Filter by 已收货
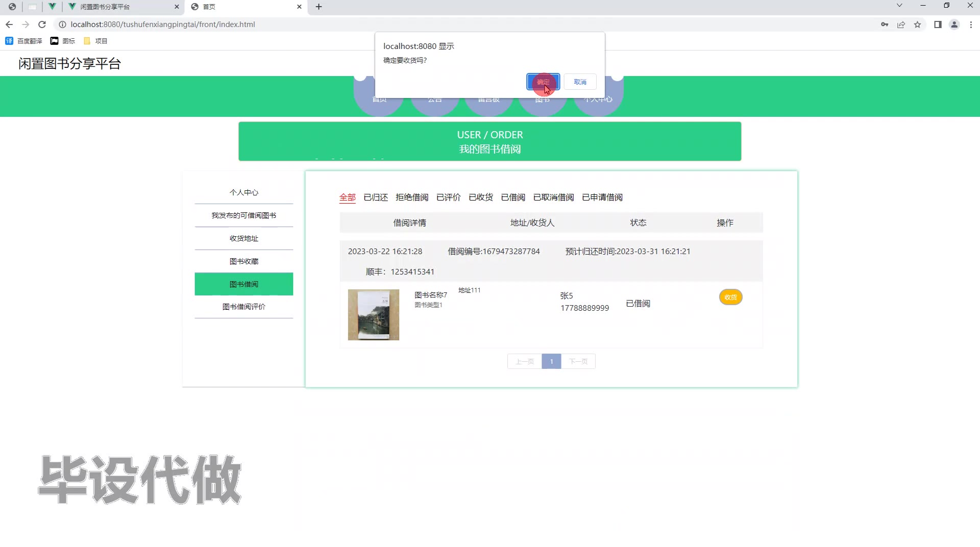 481,197
